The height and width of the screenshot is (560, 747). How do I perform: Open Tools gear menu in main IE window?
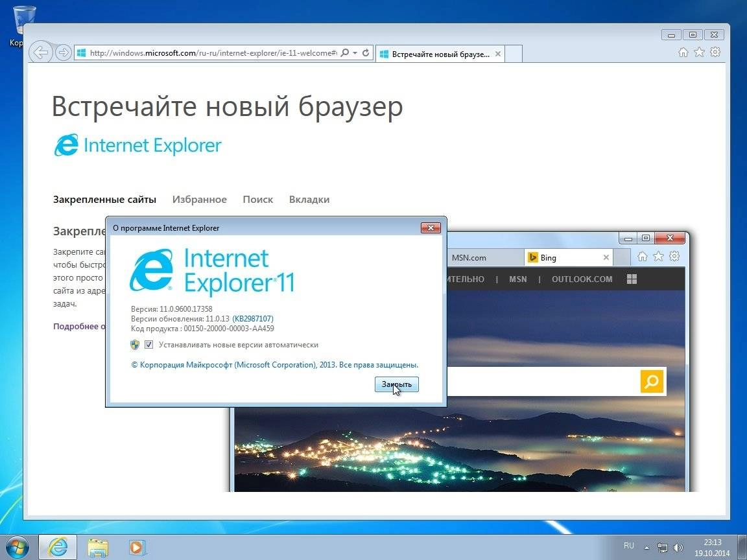(715, 52)
